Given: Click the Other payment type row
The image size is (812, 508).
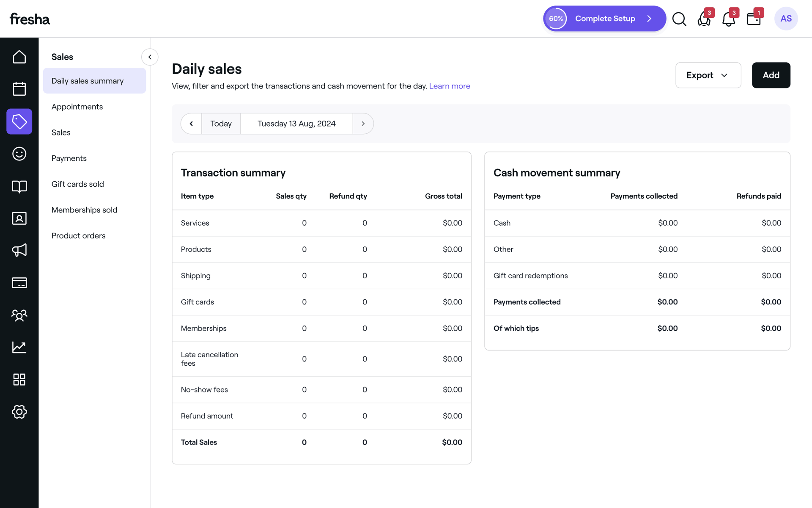Looking at the screenshot, I should (637, 249).
